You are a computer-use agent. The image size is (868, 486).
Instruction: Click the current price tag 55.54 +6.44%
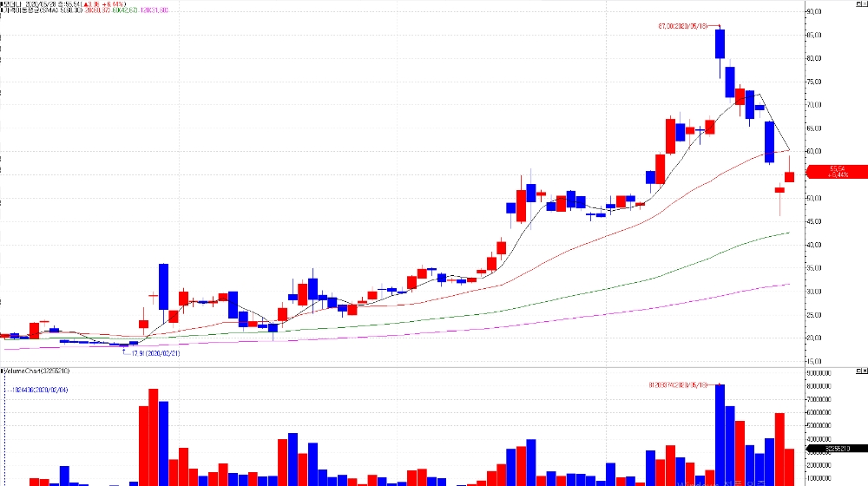(838, 172)
